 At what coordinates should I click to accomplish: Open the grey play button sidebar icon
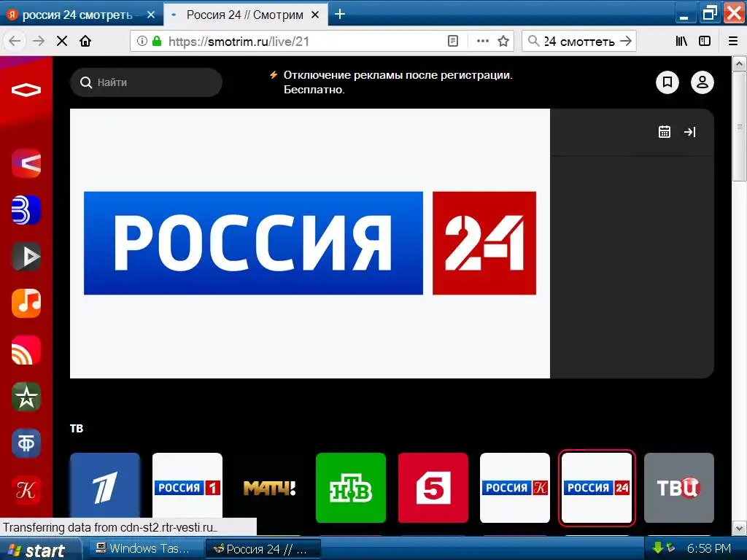click(x=26, y=256)
